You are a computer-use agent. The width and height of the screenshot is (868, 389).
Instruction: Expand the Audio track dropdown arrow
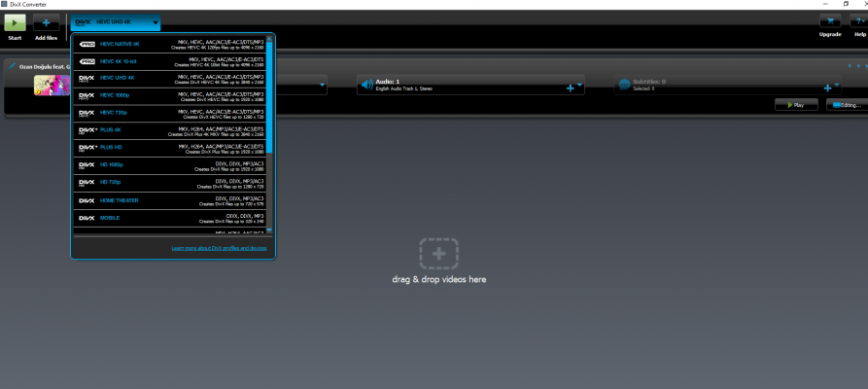point(579,86)
